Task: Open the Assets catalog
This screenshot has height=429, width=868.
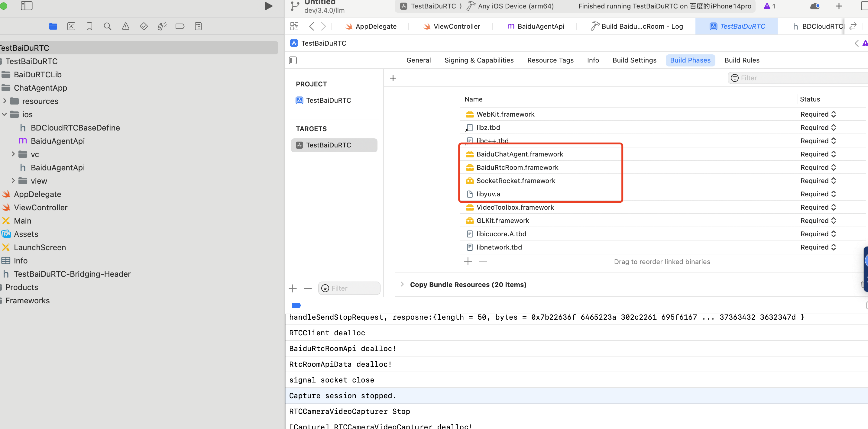Action: [20, 234]
